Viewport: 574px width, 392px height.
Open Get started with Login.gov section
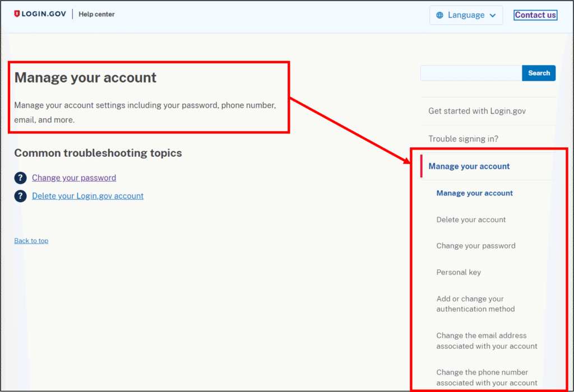[x=477, y=111]
